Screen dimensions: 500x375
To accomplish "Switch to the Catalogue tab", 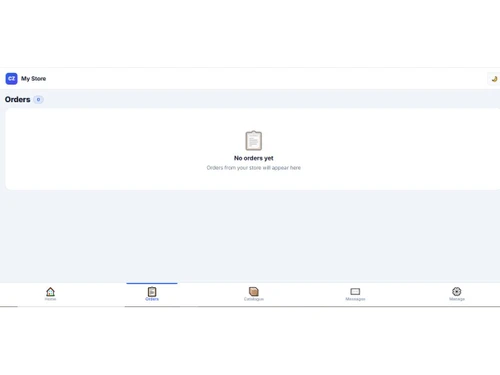I will click(x=254, y=294).
